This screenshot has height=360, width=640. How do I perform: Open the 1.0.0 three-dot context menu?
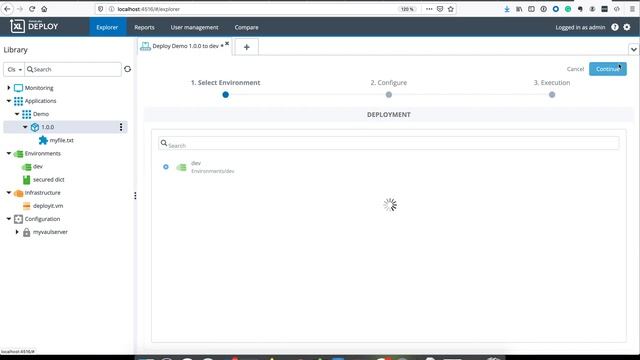121,127
